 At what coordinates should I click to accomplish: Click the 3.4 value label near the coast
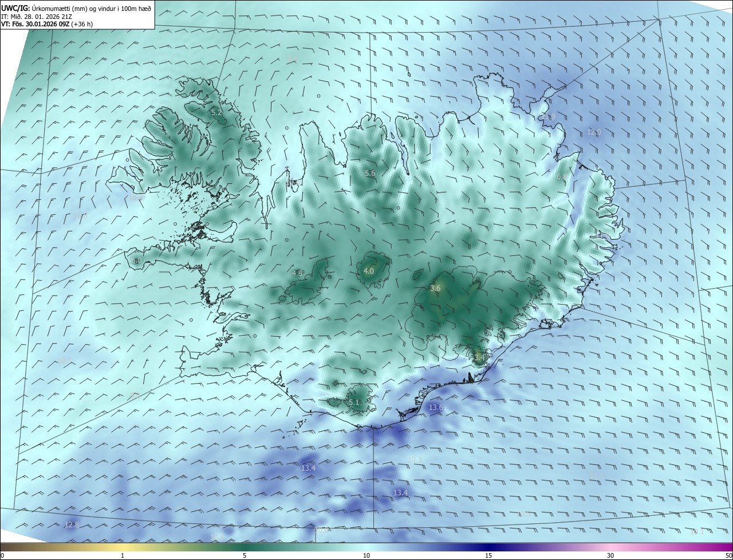pos(479,358)
